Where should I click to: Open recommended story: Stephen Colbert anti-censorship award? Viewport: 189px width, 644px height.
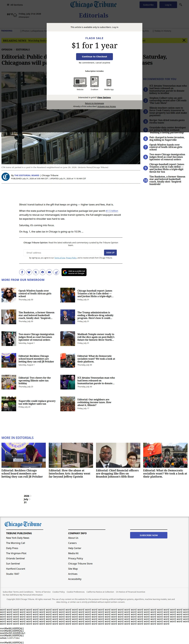pos(168,101)
